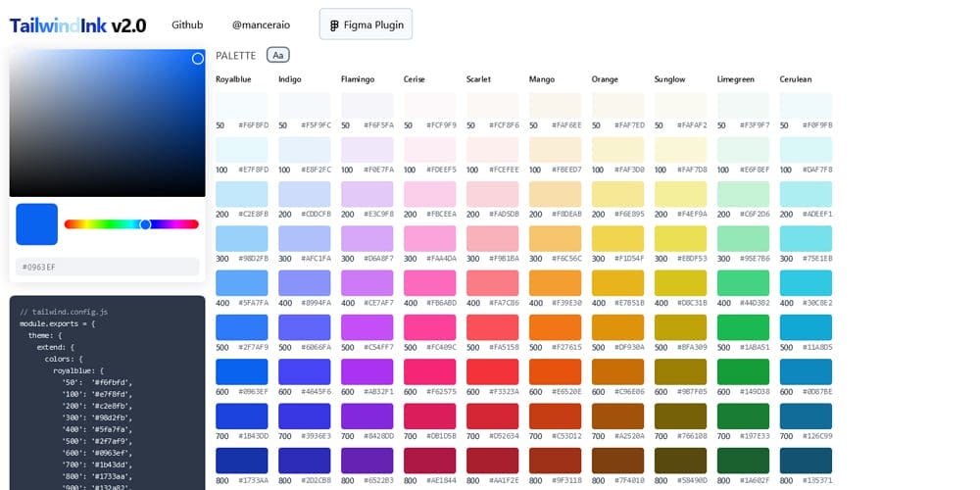Select Royalblue 300 swatch #98D2FB
The height and width of the screenshot is (490, 980).
242,239
